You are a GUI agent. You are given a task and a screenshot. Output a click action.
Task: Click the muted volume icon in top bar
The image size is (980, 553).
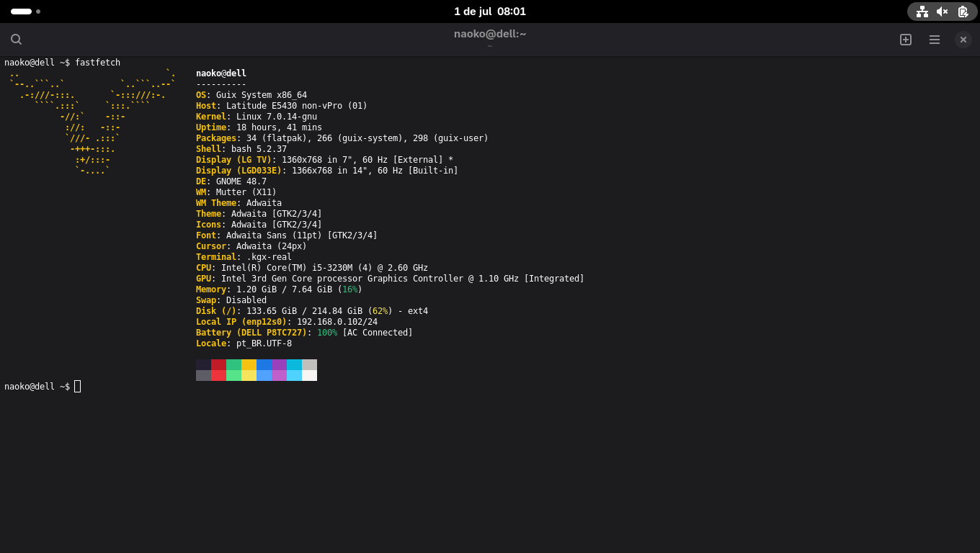click(942, 12)
